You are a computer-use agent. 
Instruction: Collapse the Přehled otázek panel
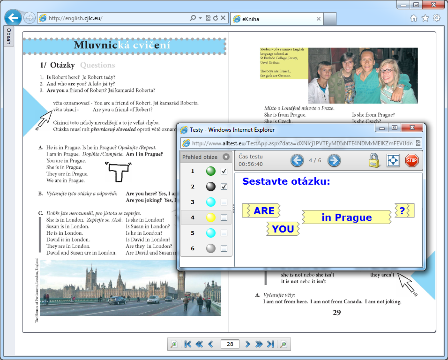click(226, 157)
